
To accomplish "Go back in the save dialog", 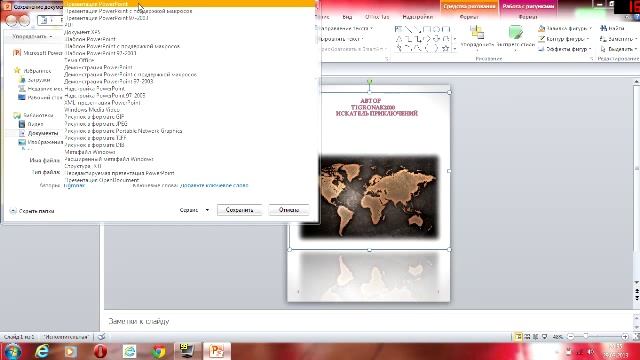I will click(x=11, y=20).
